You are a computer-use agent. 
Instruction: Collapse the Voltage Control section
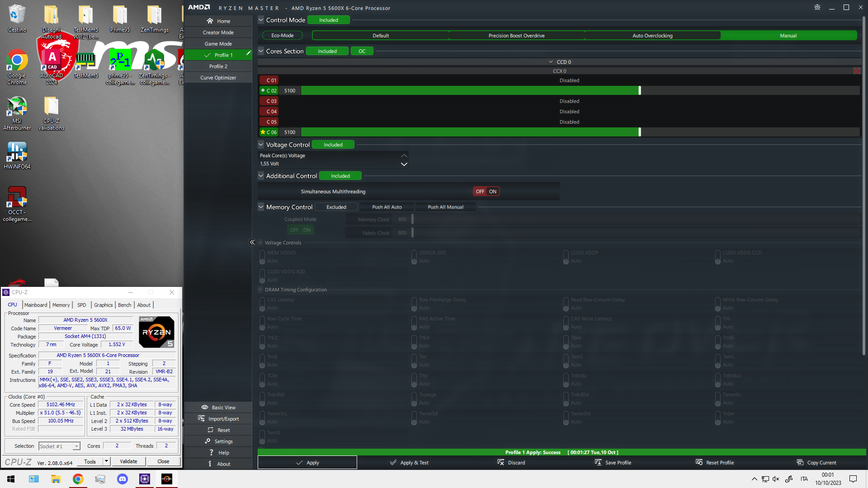coord(261,145)
